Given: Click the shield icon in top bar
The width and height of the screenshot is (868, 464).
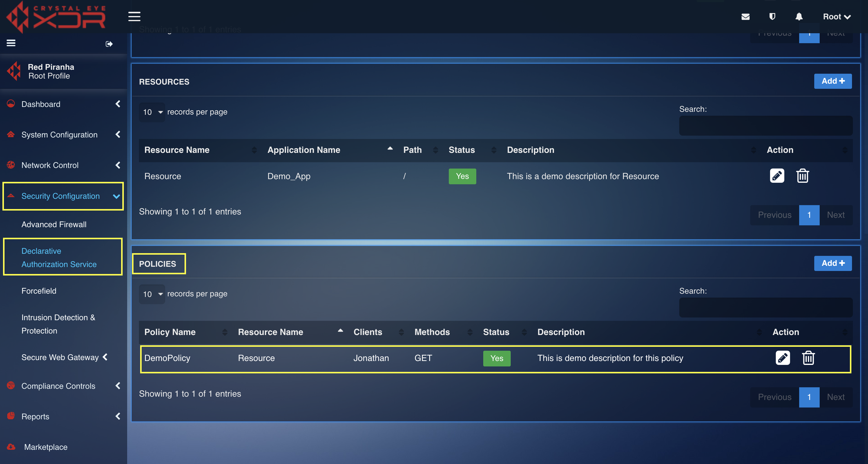Looking at the screenshot, I should (772, 17).
